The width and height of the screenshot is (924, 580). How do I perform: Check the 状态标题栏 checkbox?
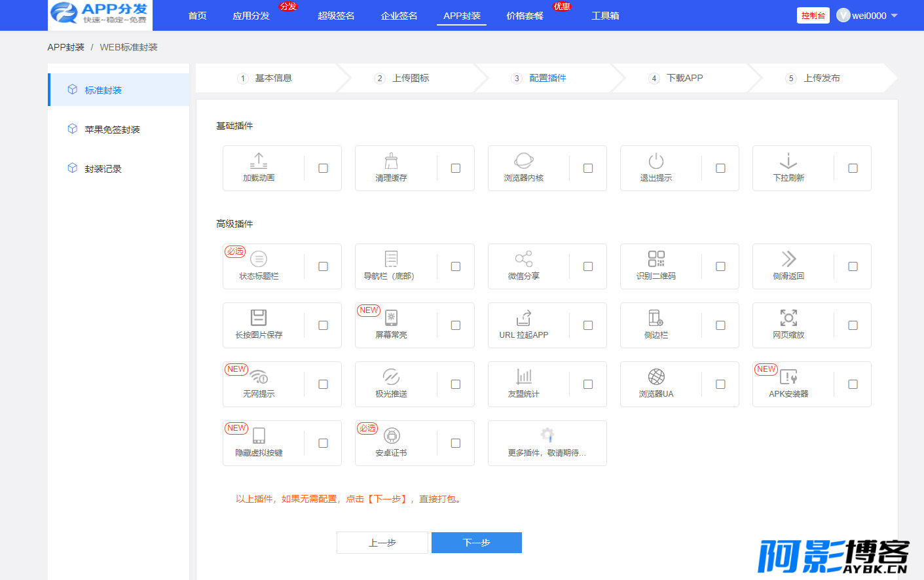[x=323, y=266]
